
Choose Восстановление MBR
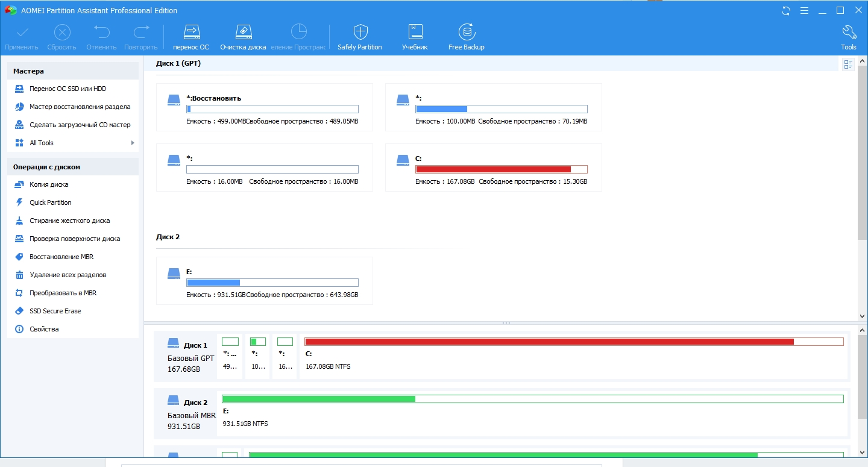coord(72,257)
